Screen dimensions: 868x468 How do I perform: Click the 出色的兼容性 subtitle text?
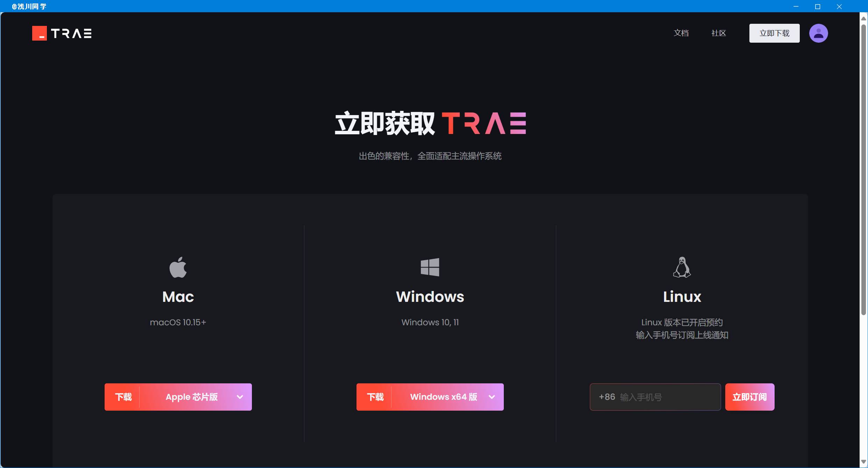point(430,156)
